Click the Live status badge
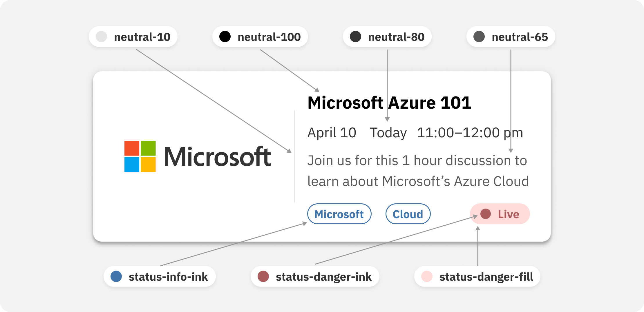 coord(500,214)
